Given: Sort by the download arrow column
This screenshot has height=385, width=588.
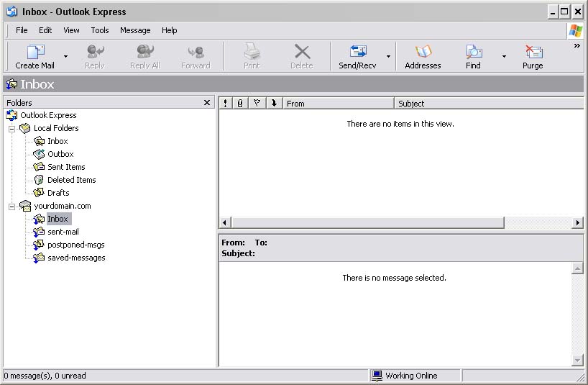Looking at the screenshot, I should click(x=274, y=103).
